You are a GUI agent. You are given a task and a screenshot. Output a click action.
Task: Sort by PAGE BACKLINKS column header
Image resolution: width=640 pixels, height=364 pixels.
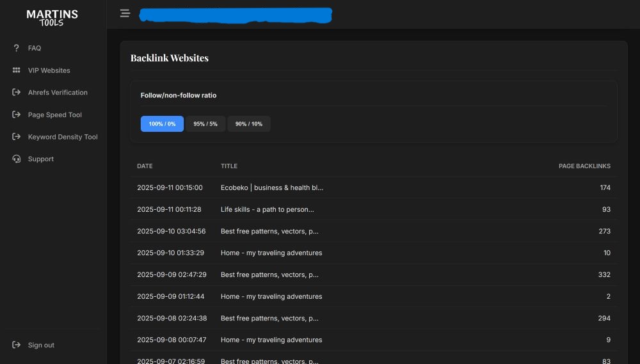(x=584, y=166)
